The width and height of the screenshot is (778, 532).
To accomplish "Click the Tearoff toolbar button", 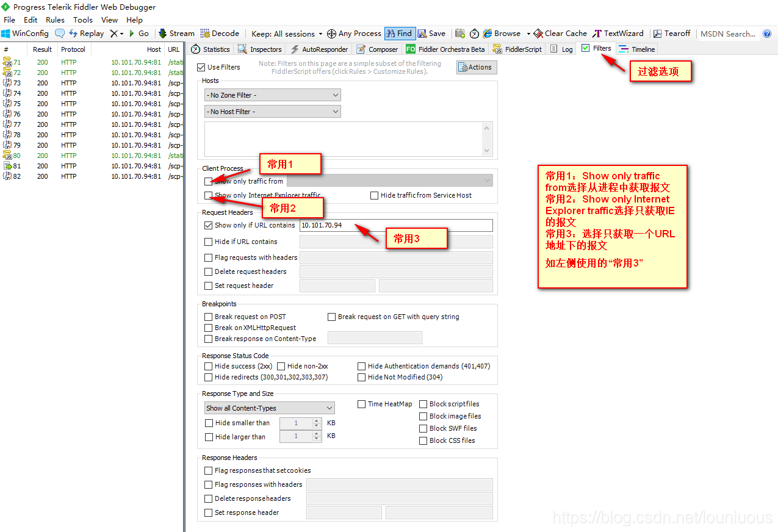I will tap(672, 34).
